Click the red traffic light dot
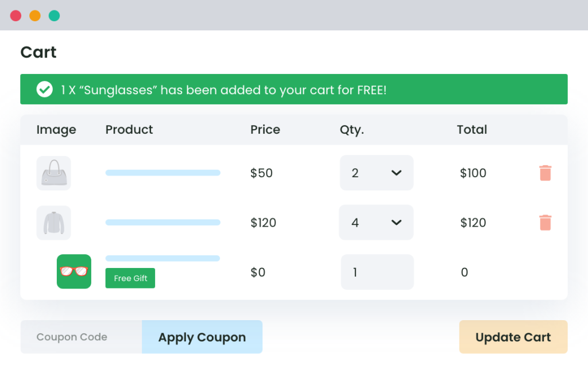Screen dimensions: 588x385 (16, 15)
